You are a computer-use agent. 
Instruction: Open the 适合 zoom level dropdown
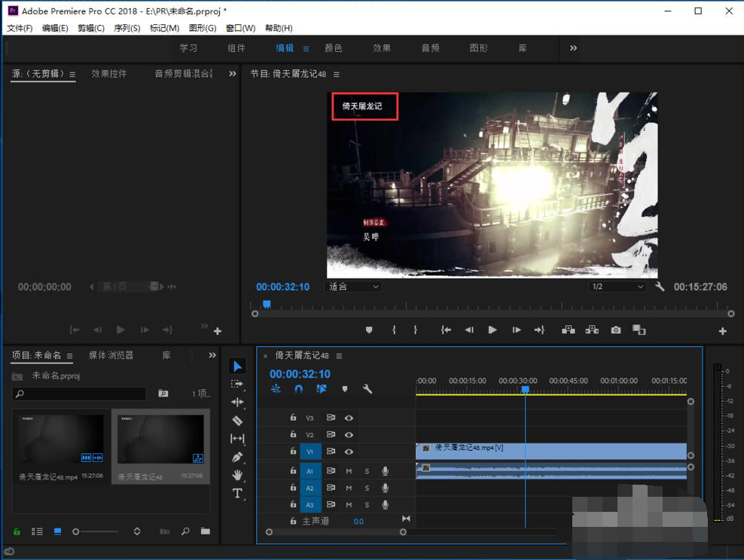[352, 286]
